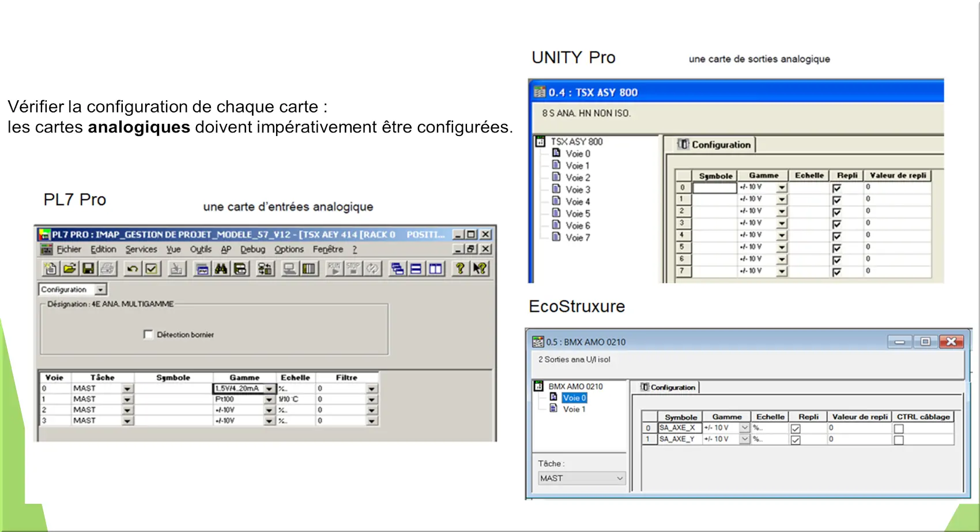The width and height of the screenshot is (980, 532).
Task: Click the RUN icon in PL7 Pro toolbar
Action: pos(334,269)
